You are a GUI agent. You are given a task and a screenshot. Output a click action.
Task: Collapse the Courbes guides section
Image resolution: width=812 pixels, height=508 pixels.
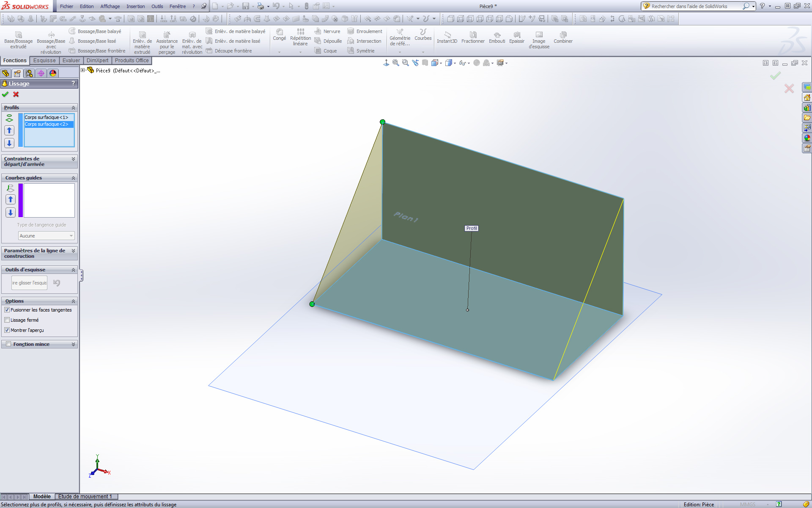[x=73, y=178]
